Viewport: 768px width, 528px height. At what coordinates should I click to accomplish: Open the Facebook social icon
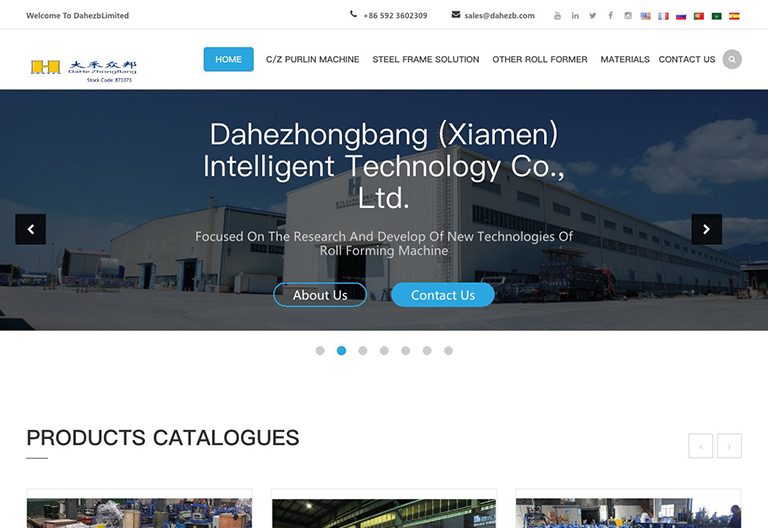click(x=610, y=16)
